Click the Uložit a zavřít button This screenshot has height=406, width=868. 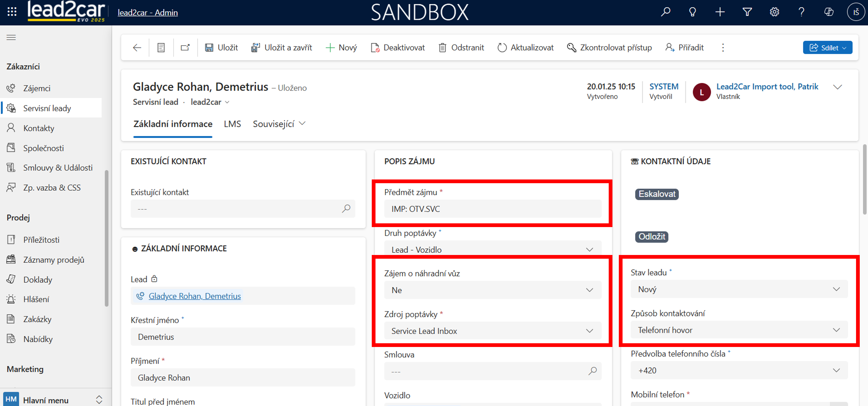tap(282, 48)
